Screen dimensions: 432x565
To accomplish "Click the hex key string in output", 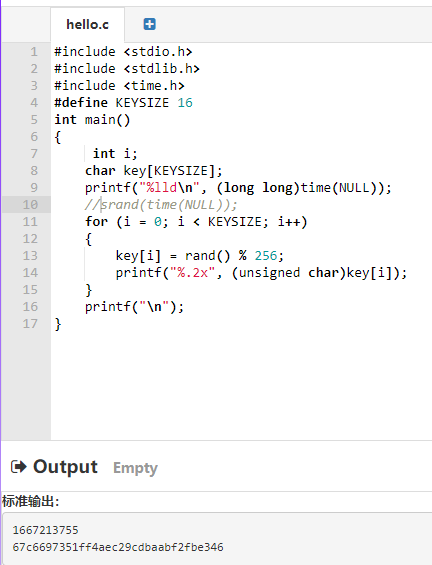I will pos(118,547).
